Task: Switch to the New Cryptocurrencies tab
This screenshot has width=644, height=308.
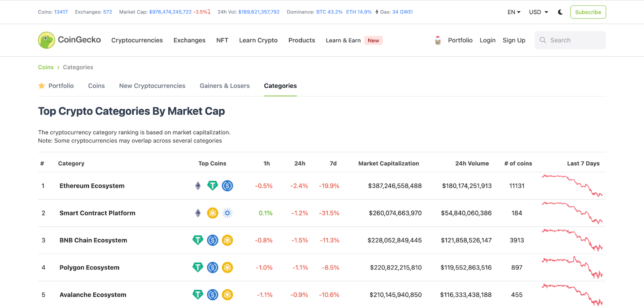Action: pos(152,86)
